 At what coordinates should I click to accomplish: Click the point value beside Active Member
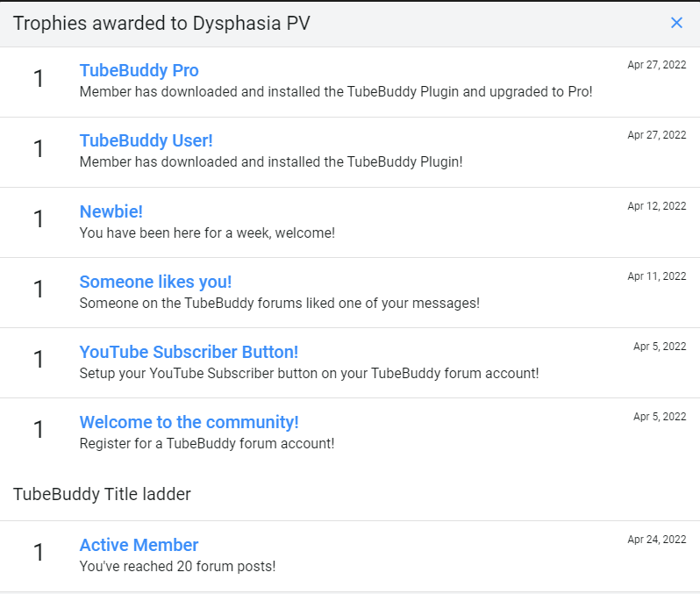coord(39,554)
